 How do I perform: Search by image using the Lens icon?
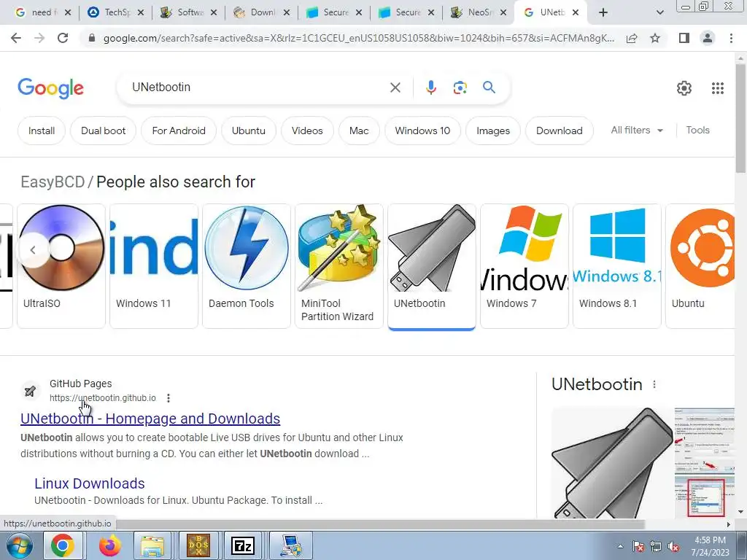460,87
